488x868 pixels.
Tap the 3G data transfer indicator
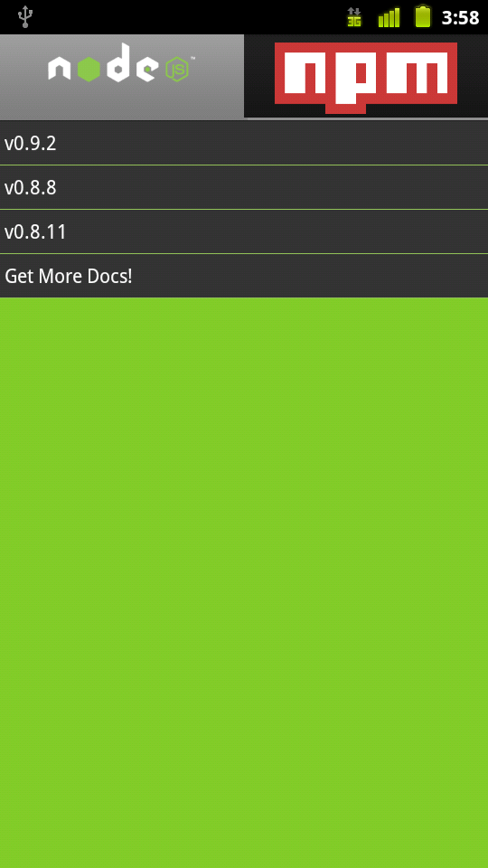[x=354, y=17]
